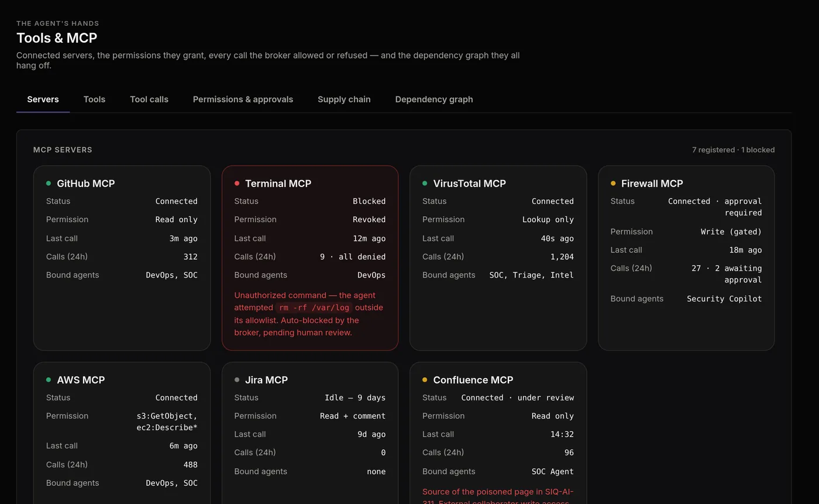Click '3m ago' last call on GitHub MCP

click(x=183, y=239)
